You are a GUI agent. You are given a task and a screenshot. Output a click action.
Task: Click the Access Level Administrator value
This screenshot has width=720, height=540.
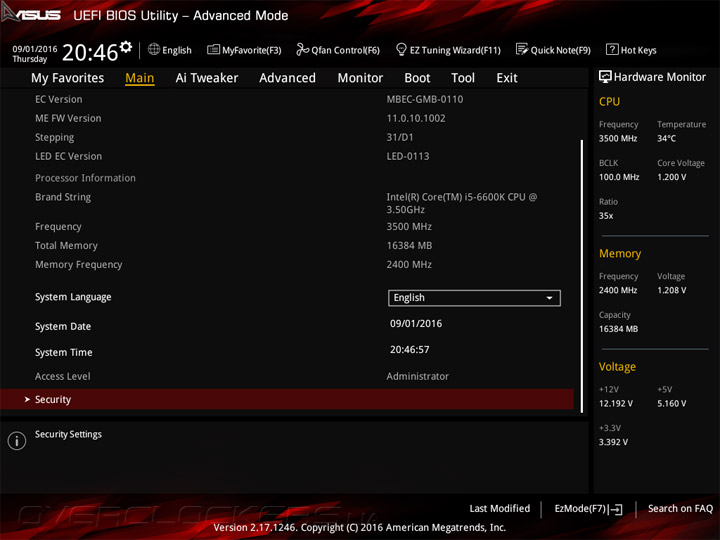417,377
